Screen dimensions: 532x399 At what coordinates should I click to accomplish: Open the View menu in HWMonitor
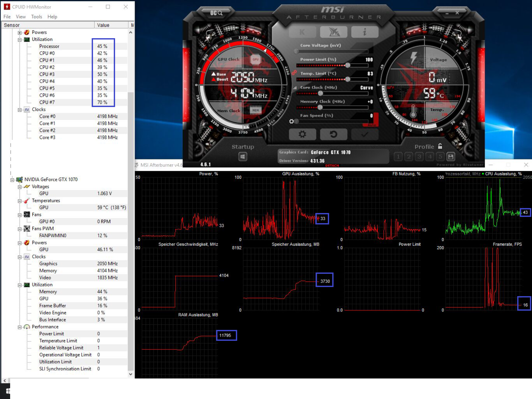pos(21,17)
